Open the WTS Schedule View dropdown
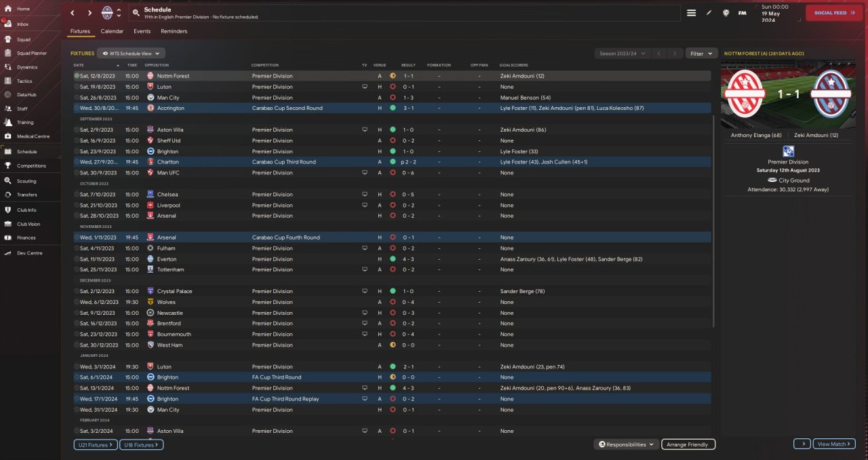The height and width of the screenshot is (460, 868). coord(131,53)
